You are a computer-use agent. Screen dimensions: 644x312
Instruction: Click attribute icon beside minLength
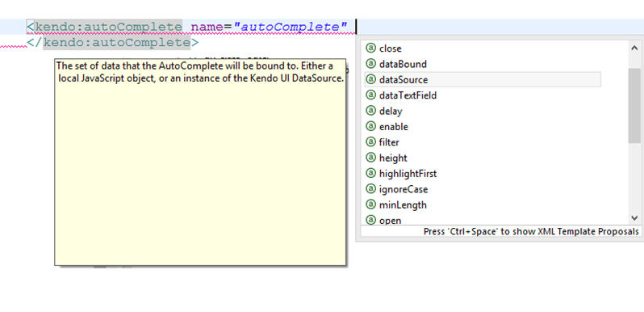pyautogui.click(x=371, y=204)
